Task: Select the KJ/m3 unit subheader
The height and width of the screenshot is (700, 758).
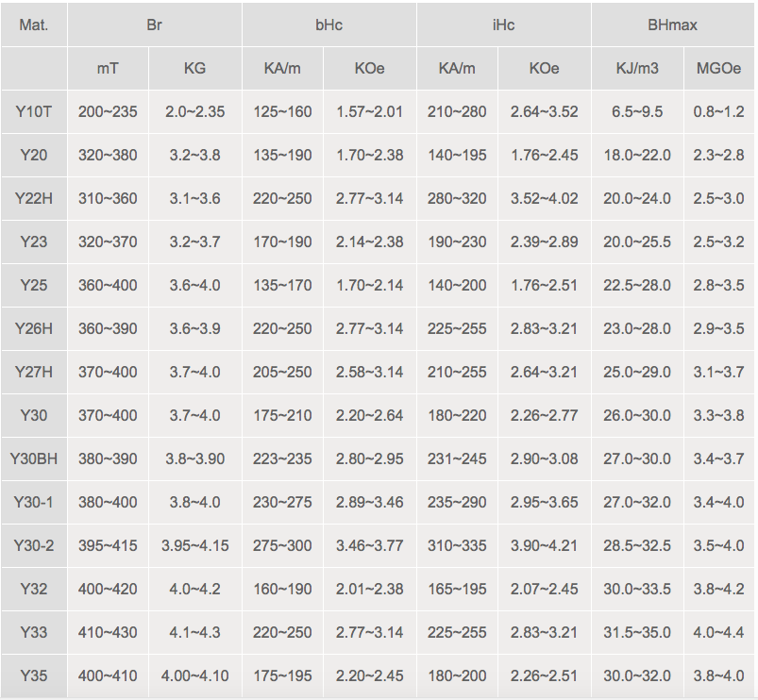Action: (637, 69)
